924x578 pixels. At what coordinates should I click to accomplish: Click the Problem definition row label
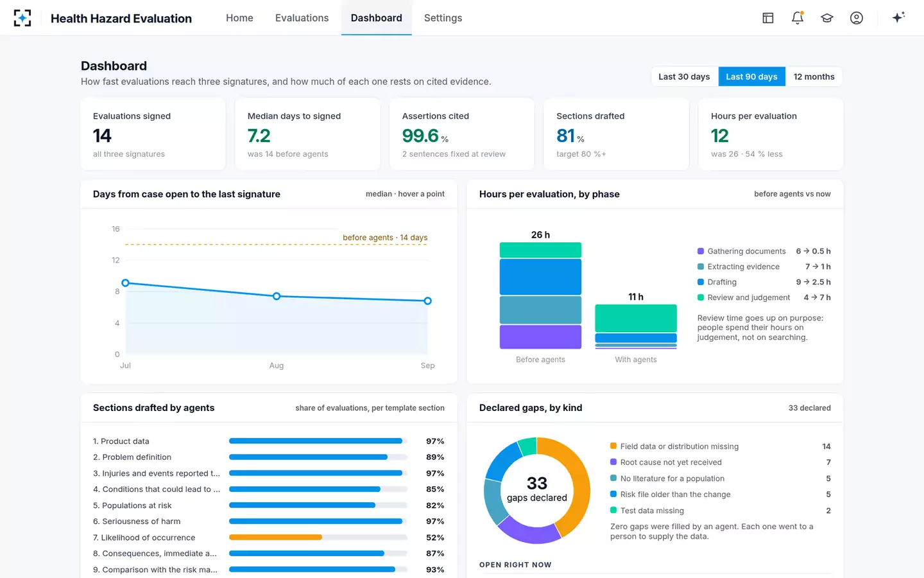click(132, 457)
